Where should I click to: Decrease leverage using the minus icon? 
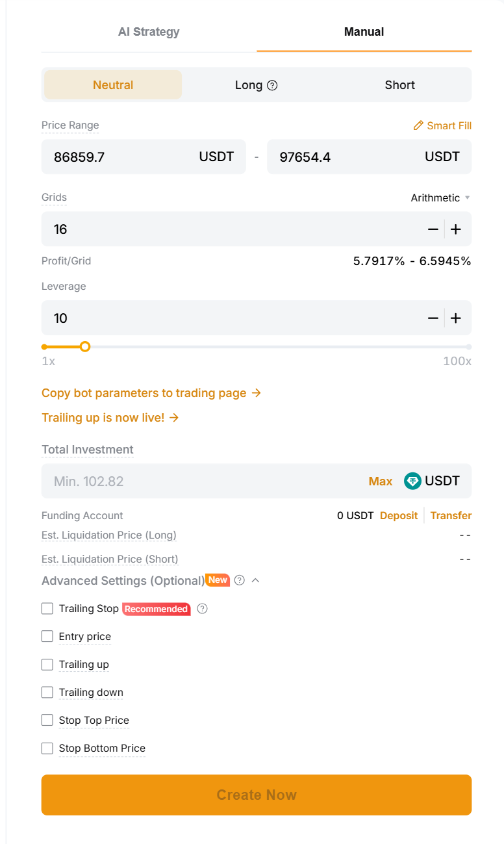point(433,318)
